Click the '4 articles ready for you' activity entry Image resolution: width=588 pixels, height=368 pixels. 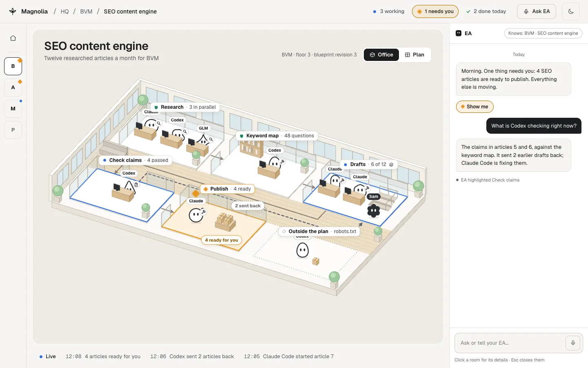tap(103, 357)
